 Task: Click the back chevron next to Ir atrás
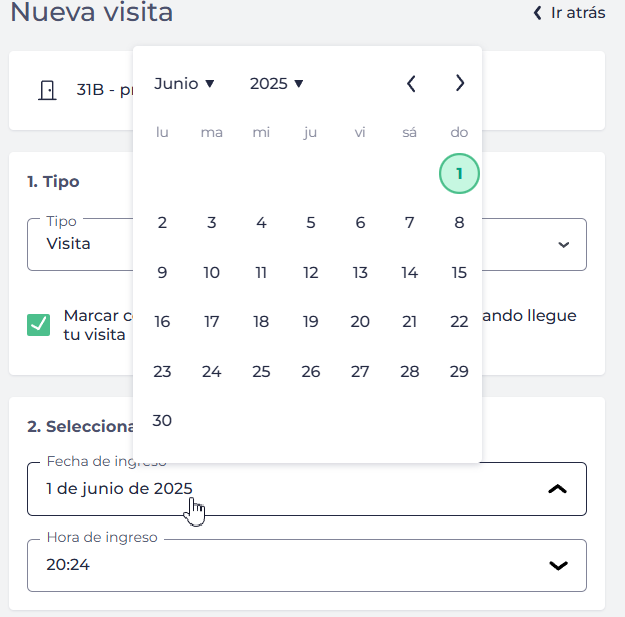(538, 13)
